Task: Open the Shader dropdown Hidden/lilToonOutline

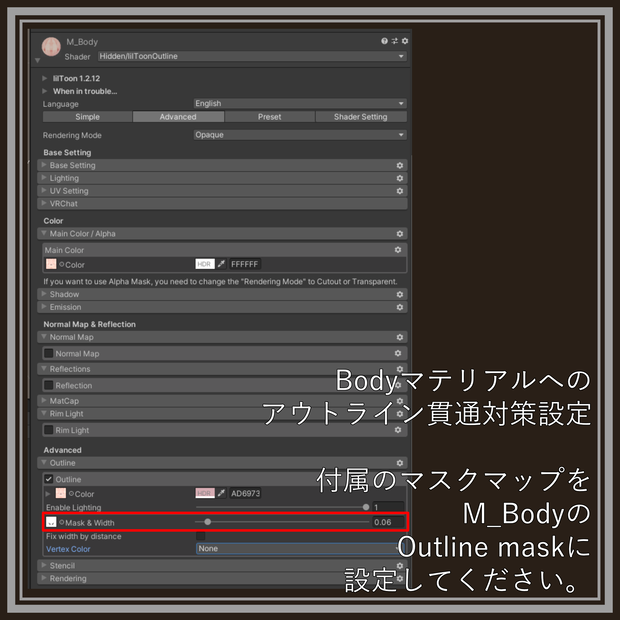Action: (252, 56)
